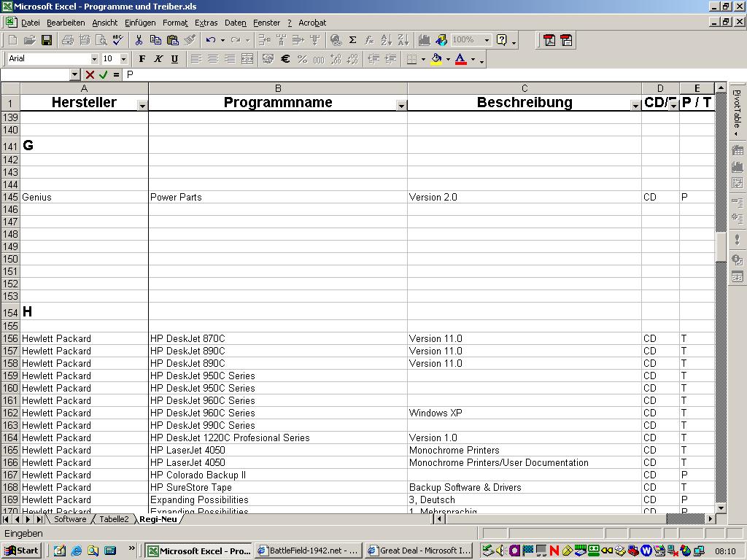This screenshot has width=747, height=560.
Task: Switch to the Software sheet tab
Action: click(x=70, y=519)
